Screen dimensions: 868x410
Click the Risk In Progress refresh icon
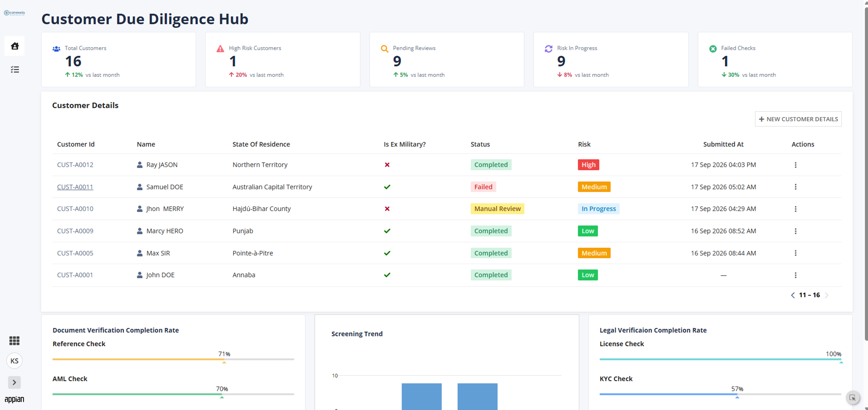click(x=548, y=49)
